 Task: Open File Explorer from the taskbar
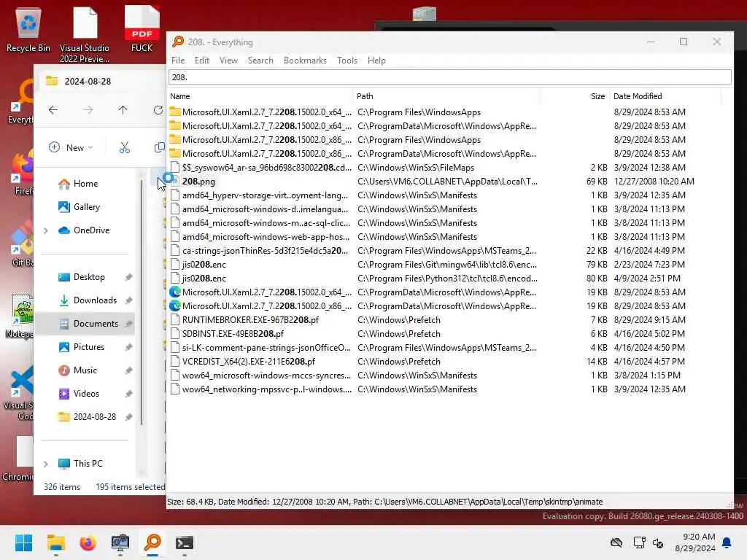coord(56,542)
